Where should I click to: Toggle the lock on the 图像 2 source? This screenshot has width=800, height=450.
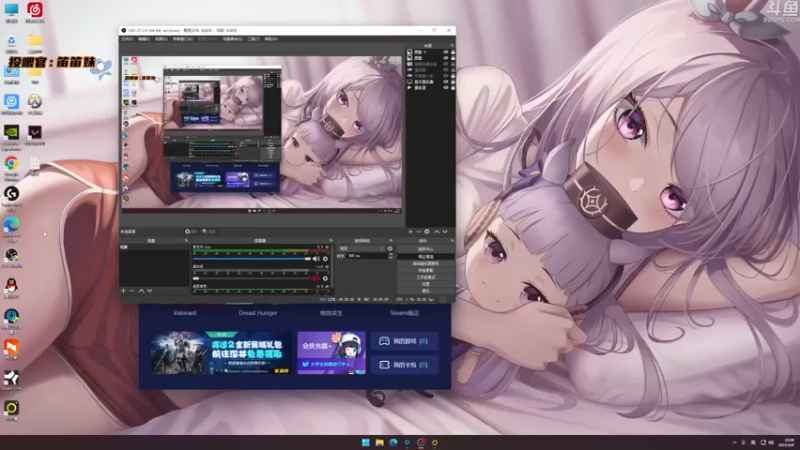tap(453, 52)
